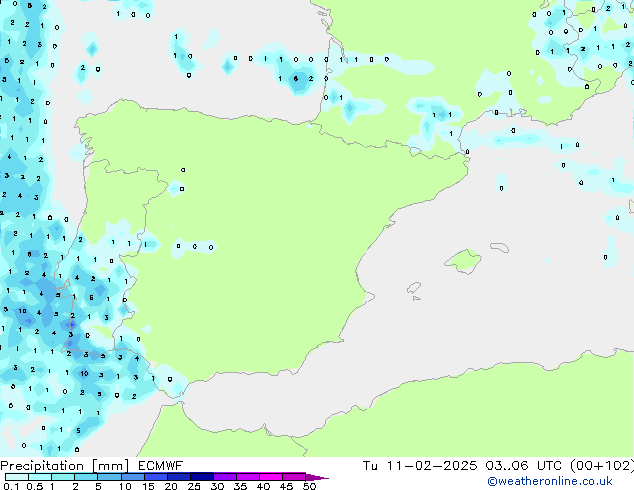
Task: Click the 'Precipitation [mm]' title text
Action: tap(65, 466)
